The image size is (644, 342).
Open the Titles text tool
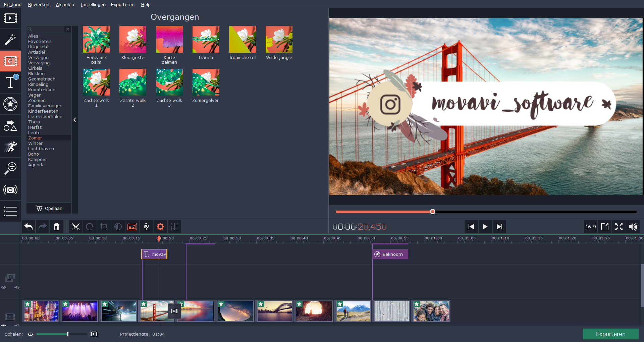(10, 82)
